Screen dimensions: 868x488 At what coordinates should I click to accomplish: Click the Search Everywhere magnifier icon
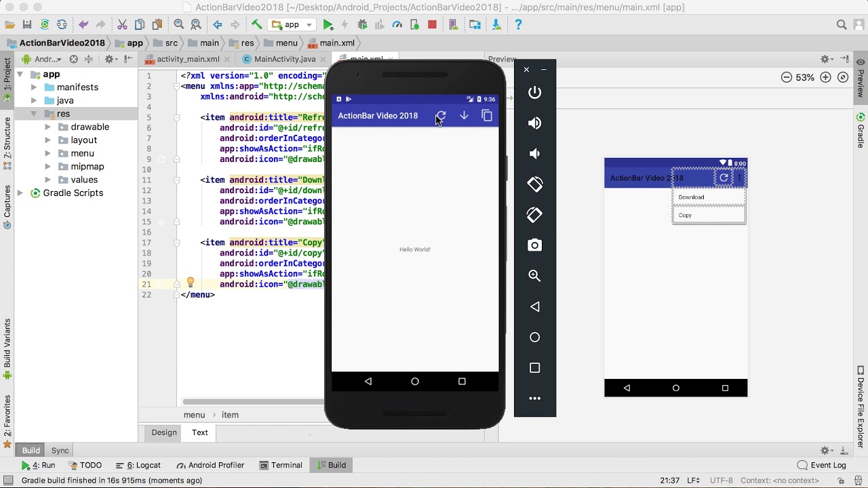tap(842, 25)
